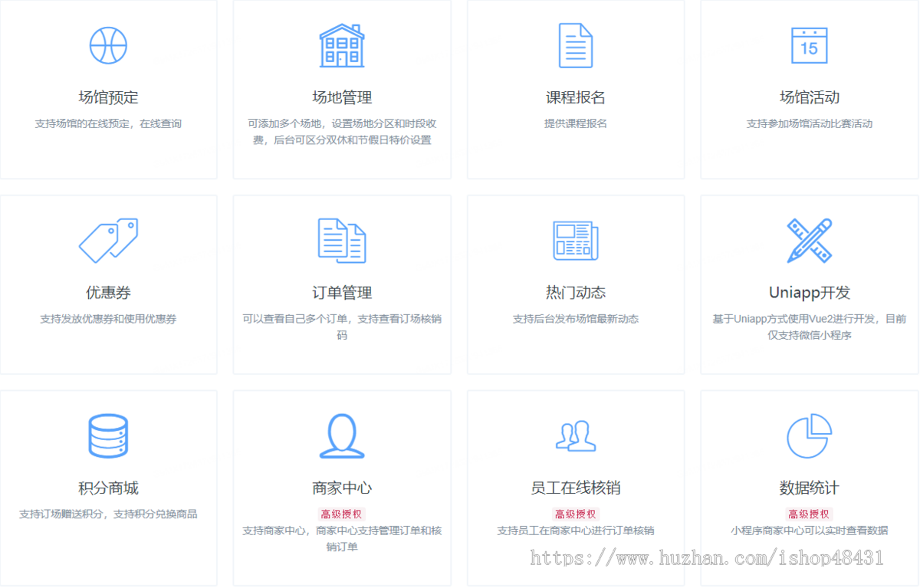Click description 支持场馆的在线预定，在线查询

[108, 123]
